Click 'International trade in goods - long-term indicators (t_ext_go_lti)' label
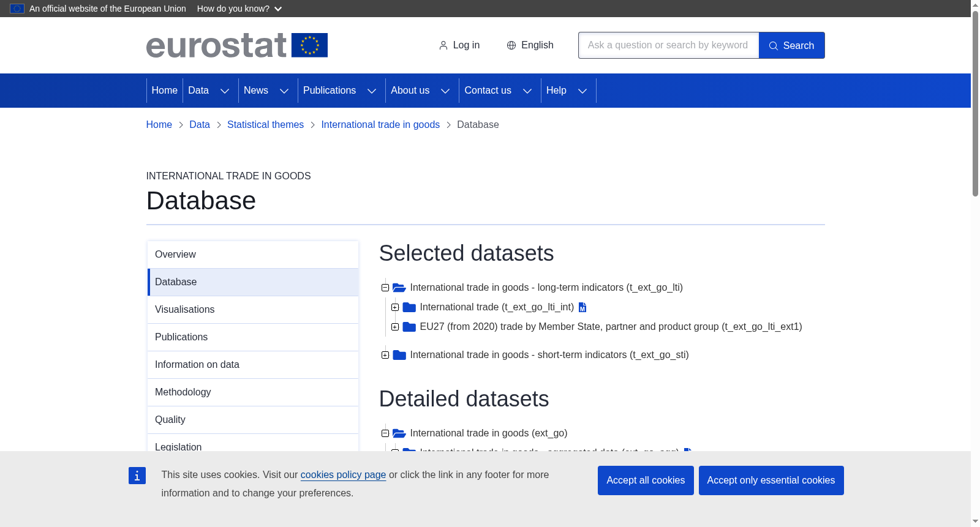 click(546, 288)
